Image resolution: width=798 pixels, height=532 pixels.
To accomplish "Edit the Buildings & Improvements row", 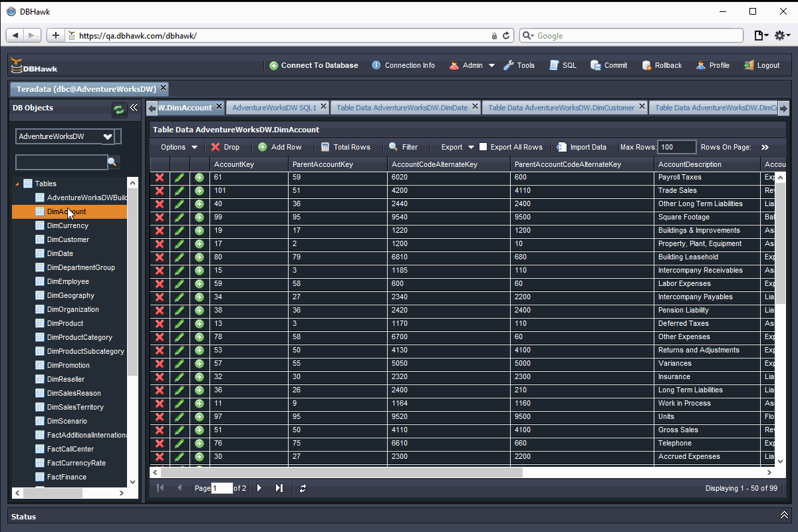I will tap(180, 231).
